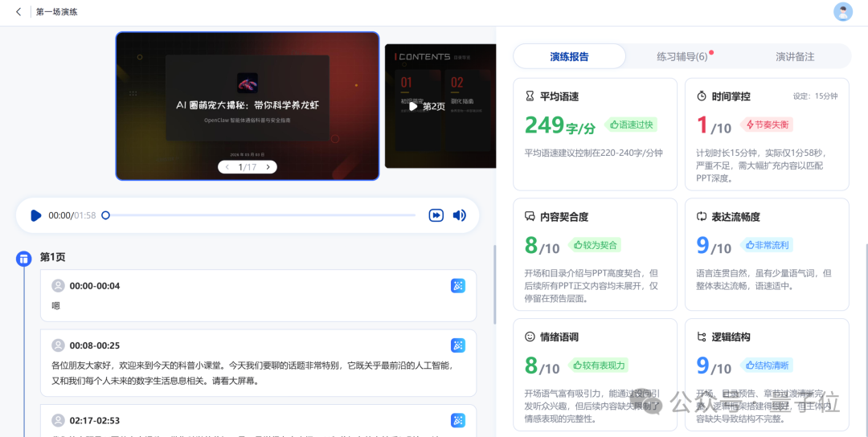This screenshot has height=437, width=868.
Task: Click speaker avatar on 02:17-02:53 segment
Action: 58,420
